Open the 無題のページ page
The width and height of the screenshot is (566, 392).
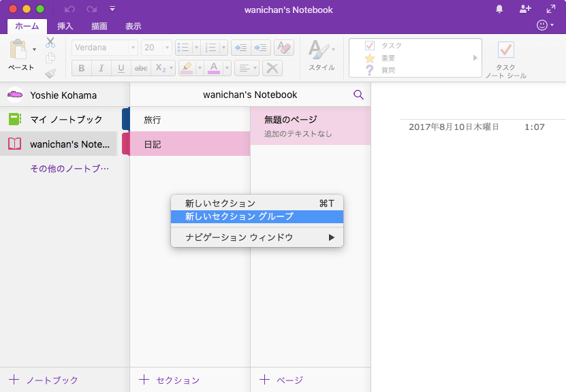pyautogui.click(x=311, y=126)
